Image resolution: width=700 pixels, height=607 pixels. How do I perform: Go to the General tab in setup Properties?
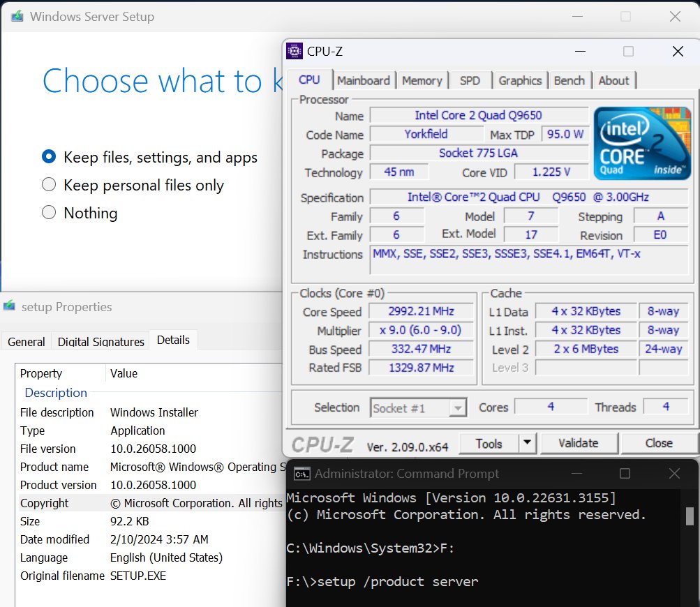click(26, 342)
